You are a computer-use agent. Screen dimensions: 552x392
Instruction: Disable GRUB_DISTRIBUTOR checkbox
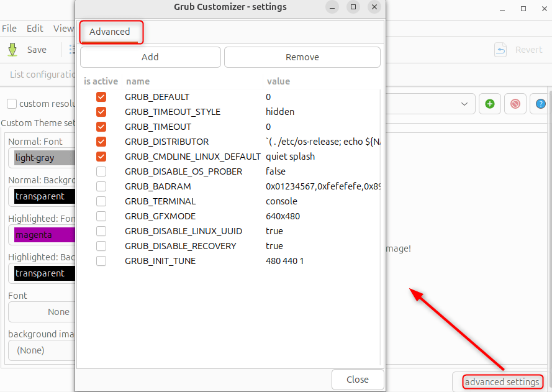[101, 142]
